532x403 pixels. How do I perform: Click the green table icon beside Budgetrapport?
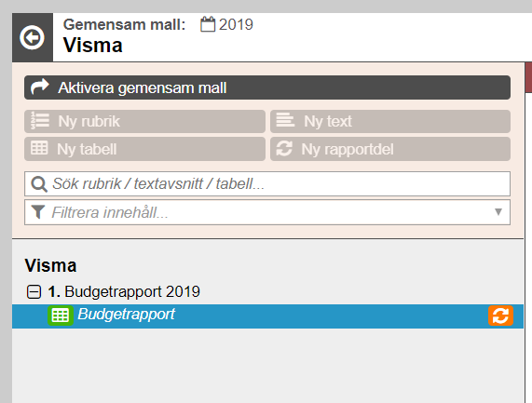61,316
